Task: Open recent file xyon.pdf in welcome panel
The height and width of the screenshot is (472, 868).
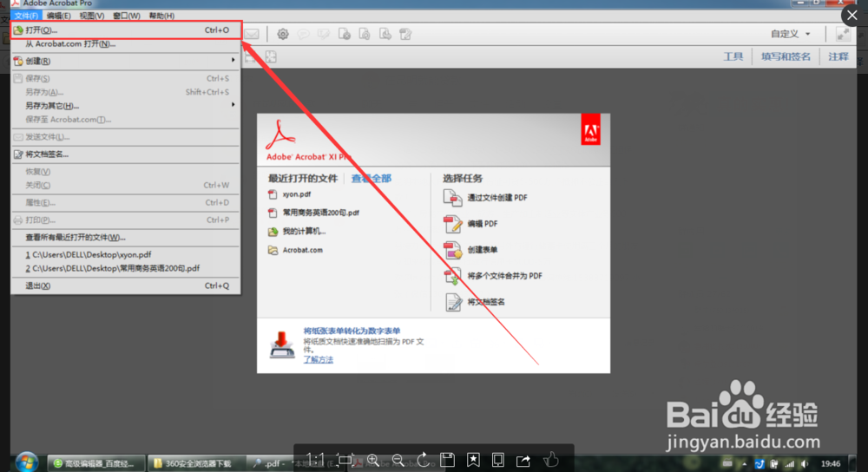Action: [x=297, y=194]
